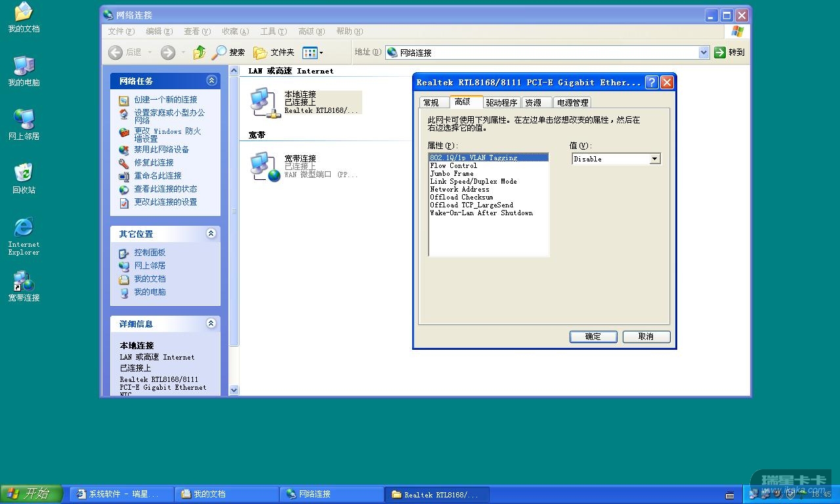Image resolution: width=840 pixels, height=504 pixels.
Task: Open 我的文档 in Other Places
Action: click(x=150, y=279)
